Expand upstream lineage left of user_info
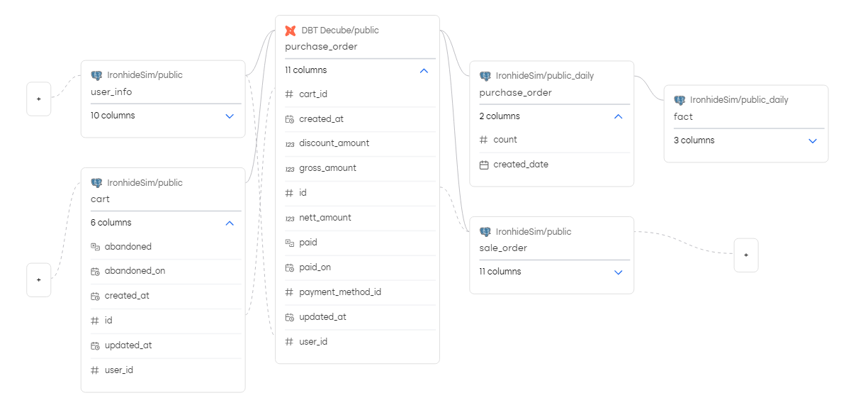 tap(38, 99)
